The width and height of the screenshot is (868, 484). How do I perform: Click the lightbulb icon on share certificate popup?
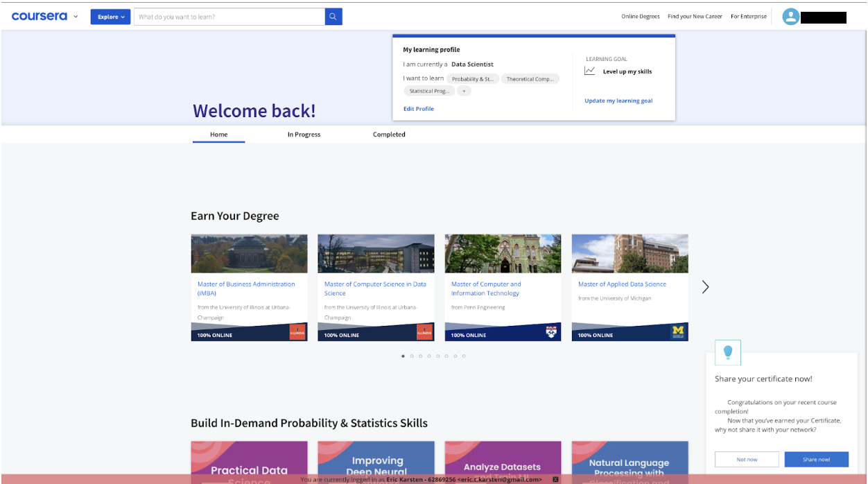(x=728, y=353)
